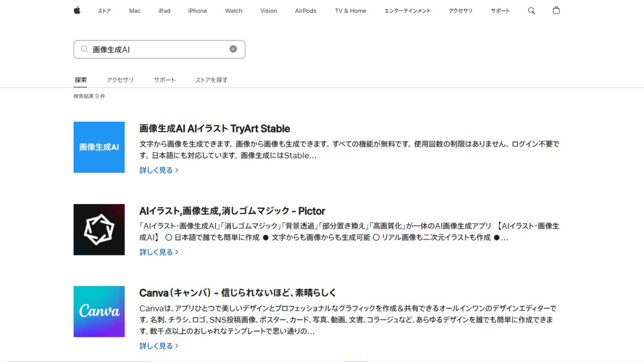The height and width of the screenshot is (362, 644).
Task: Open the shopping bag
Action: coord(556,10)
